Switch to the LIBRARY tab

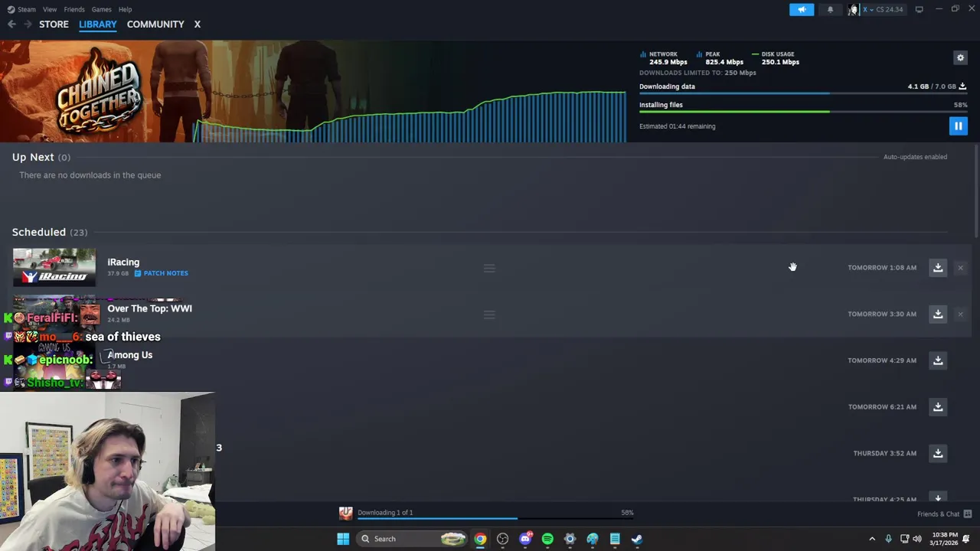(x=98, y=24)
